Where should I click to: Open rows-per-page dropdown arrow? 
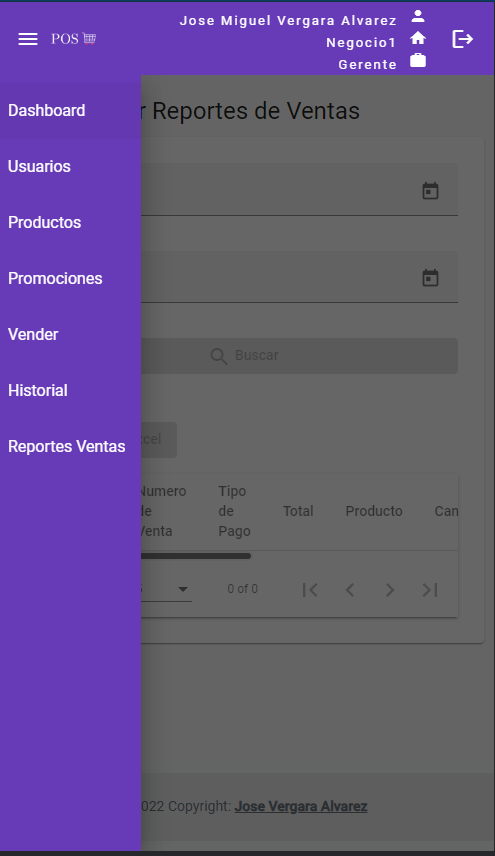click(x=183, y=589)
